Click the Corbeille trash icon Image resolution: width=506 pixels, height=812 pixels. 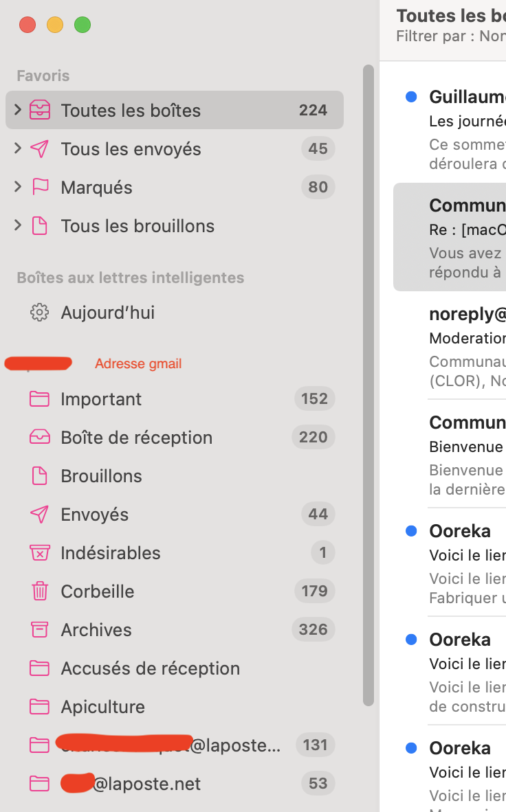pos(40,591)
